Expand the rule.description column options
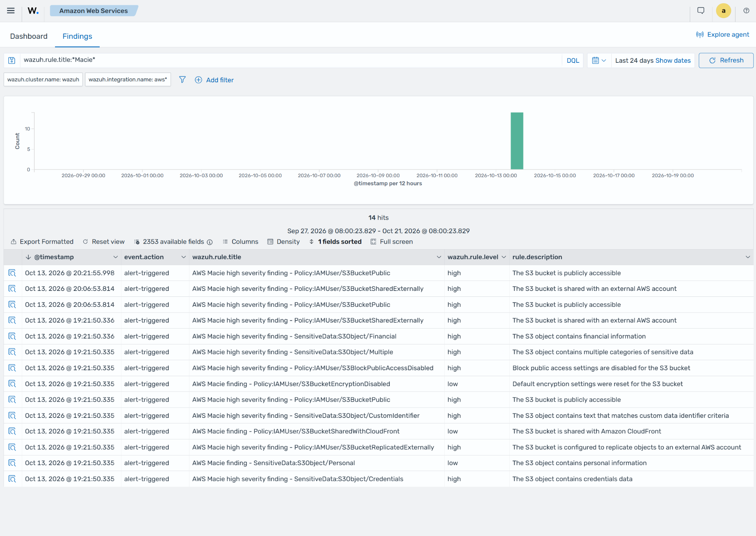The image size is (756, 536). tap(748, 257)
